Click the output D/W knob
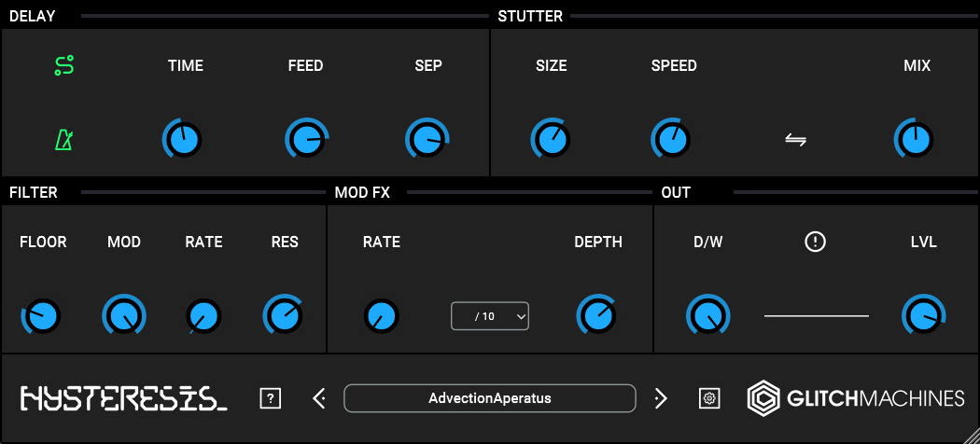Screen dimensions: 980x444 click(707, 316)
